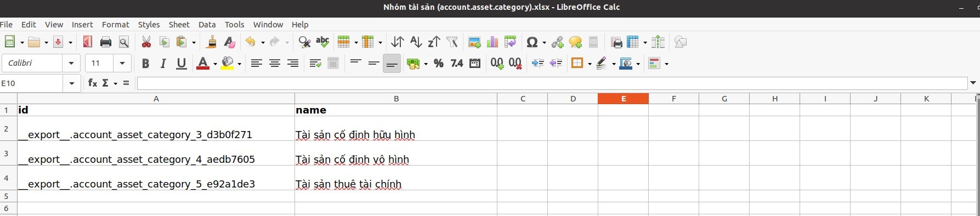Click the Open folder icon
This screenshot has height=216, width=980.
tap(34, 42)
